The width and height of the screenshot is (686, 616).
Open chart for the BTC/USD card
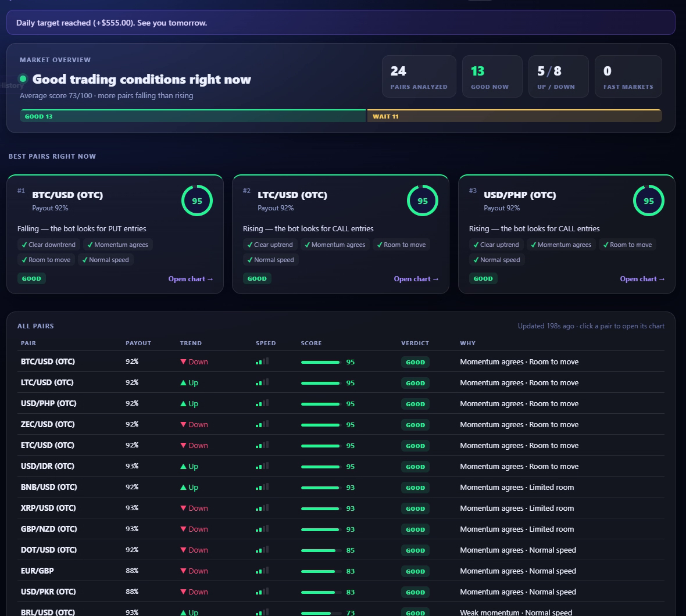191,279
